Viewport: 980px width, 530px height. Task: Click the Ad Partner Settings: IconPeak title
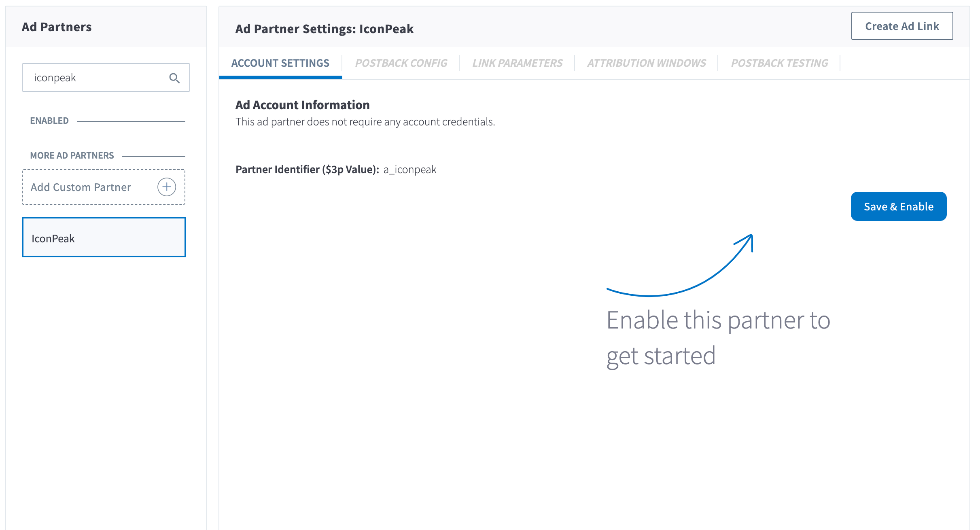coord(324,29)
